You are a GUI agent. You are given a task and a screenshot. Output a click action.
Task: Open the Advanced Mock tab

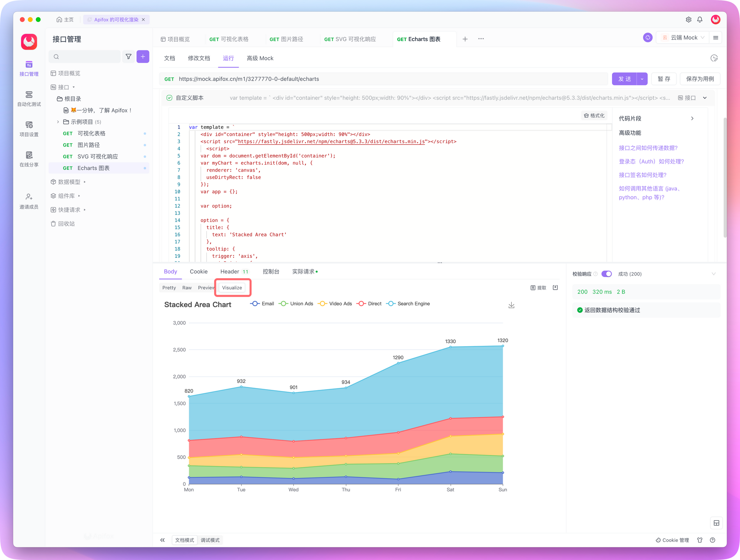point(260,58)
